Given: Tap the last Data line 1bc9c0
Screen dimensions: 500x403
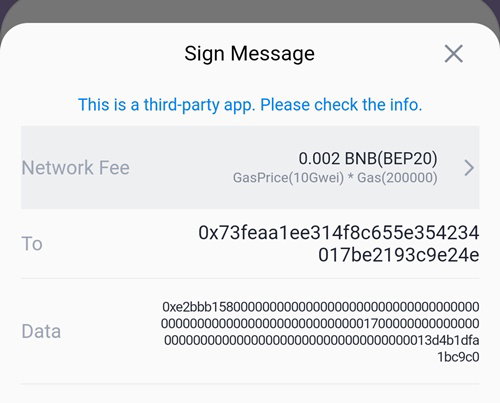Looking at the screenshot, I should click(x=458, y=357).
